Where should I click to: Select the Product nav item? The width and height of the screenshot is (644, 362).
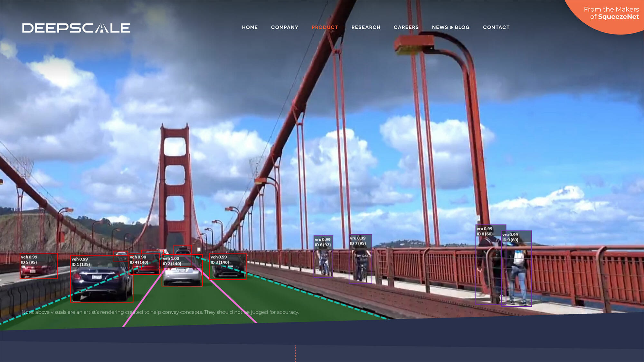325,27
